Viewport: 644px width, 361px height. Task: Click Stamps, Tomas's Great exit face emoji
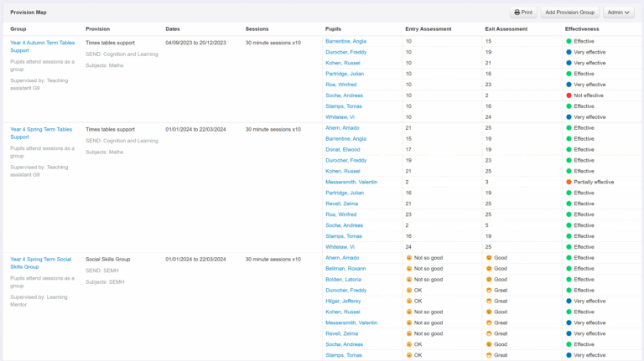(489, 355)
